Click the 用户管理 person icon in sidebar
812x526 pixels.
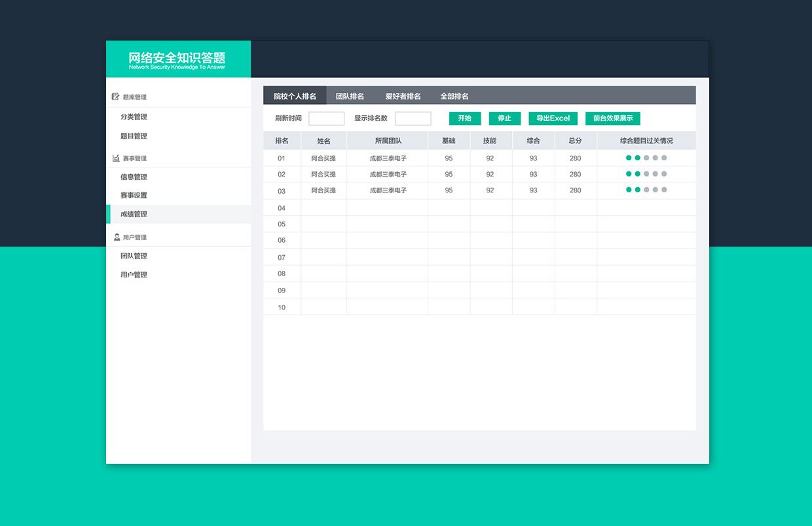[x=117, y=237]
